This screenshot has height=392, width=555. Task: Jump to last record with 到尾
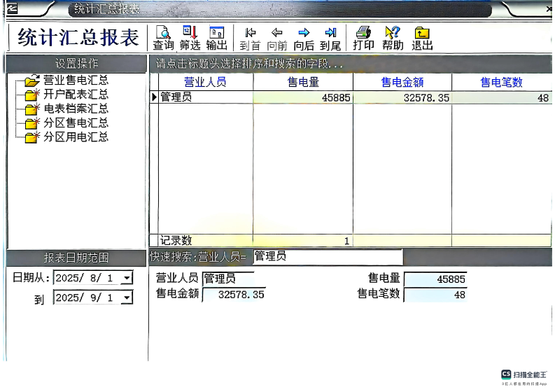pos(330,37)
